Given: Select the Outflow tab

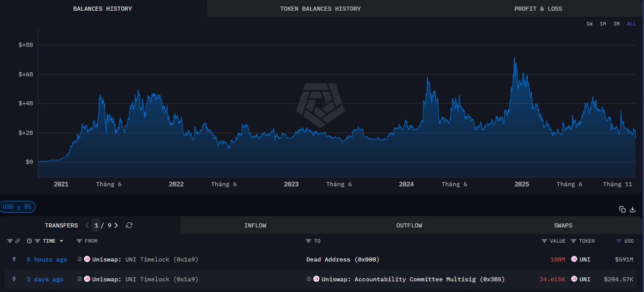Looking at the screenshot, I should pos(409,226).
